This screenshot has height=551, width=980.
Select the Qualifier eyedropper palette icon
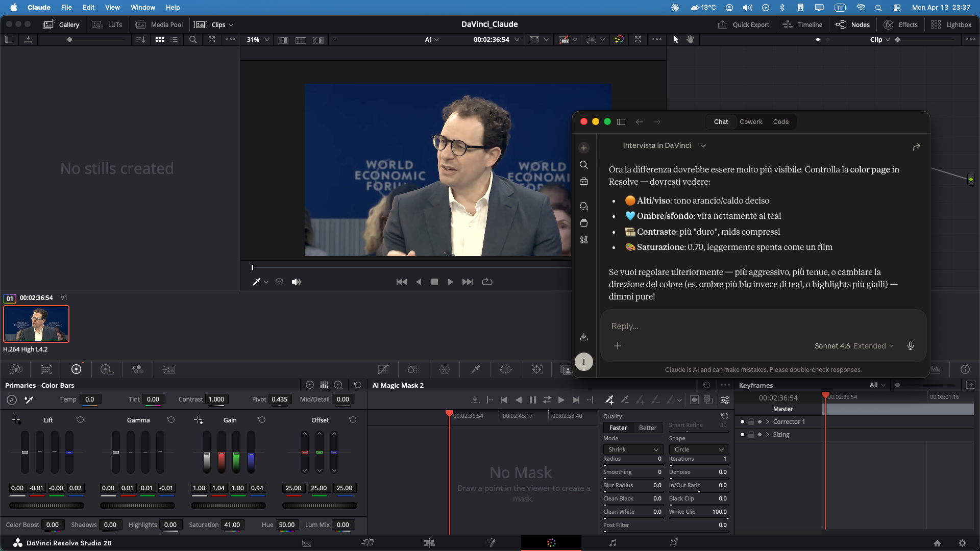click(475, 369)
